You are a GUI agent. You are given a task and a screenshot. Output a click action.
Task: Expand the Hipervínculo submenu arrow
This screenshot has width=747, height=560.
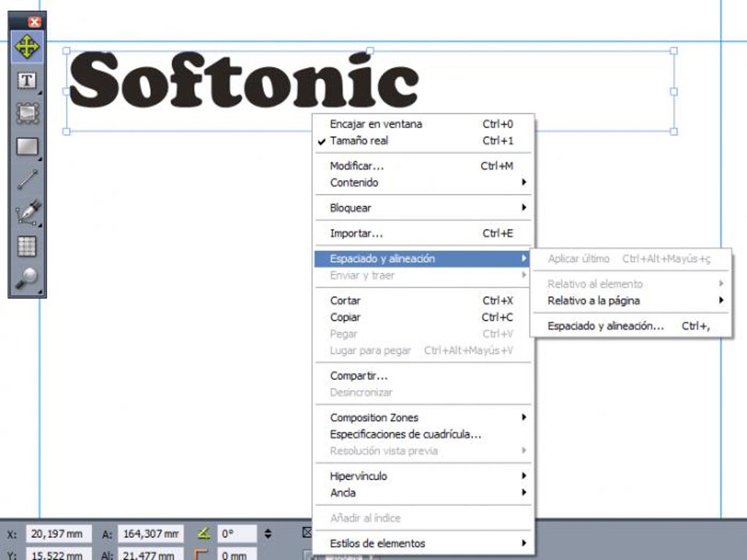click(x=524, y=477)
